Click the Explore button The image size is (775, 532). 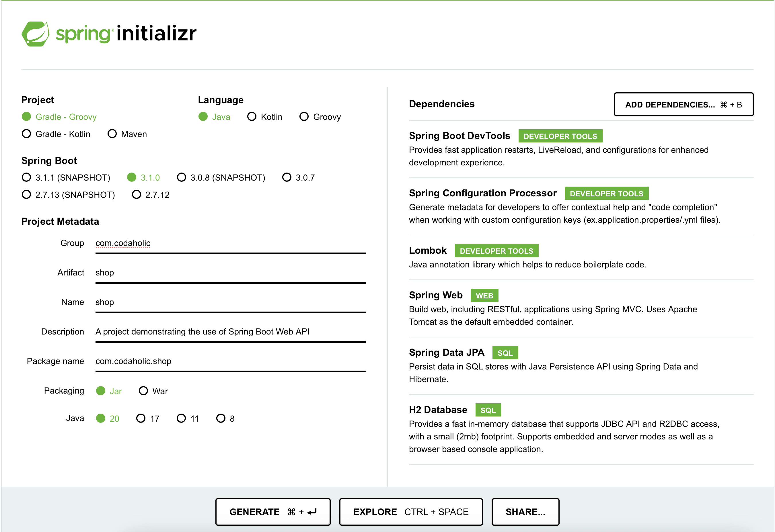[411, 512]
